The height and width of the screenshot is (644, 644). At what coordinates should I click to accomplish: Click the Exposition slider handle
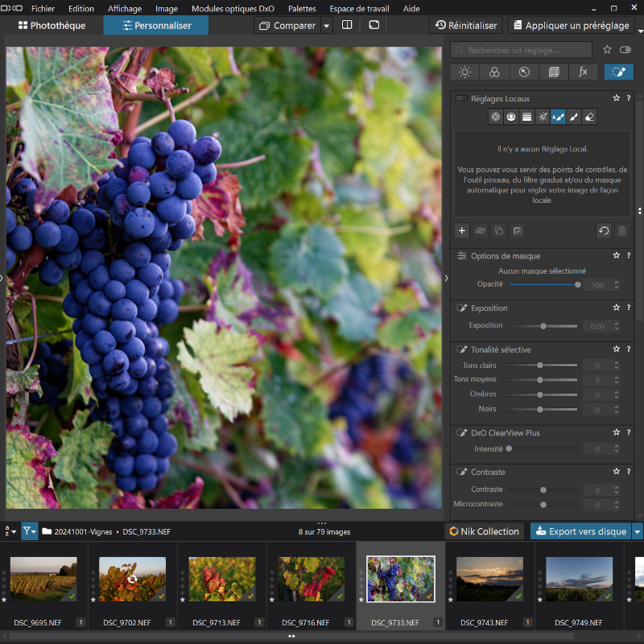click(543, 326)
